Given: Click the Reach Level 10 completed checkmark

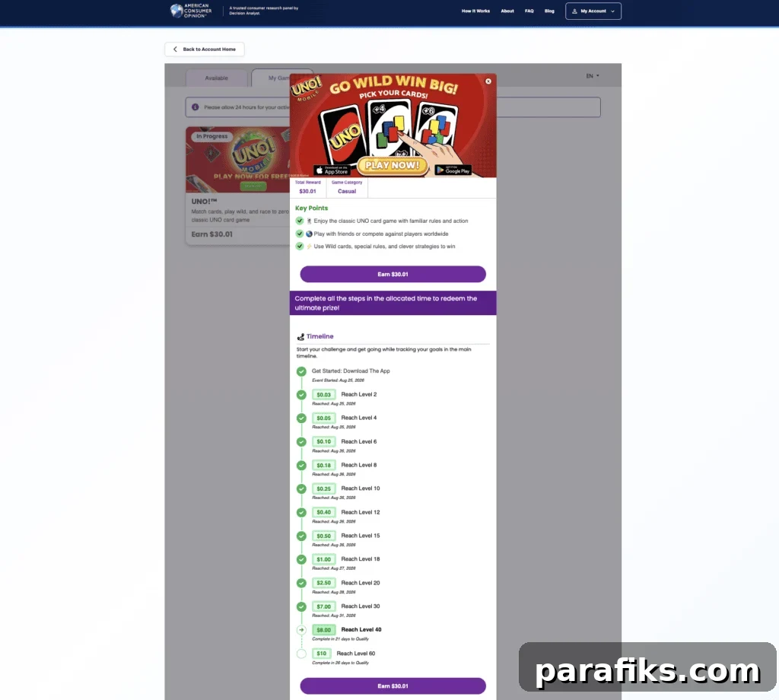Looking at the screenshot, I should click(x=301, y=488).
